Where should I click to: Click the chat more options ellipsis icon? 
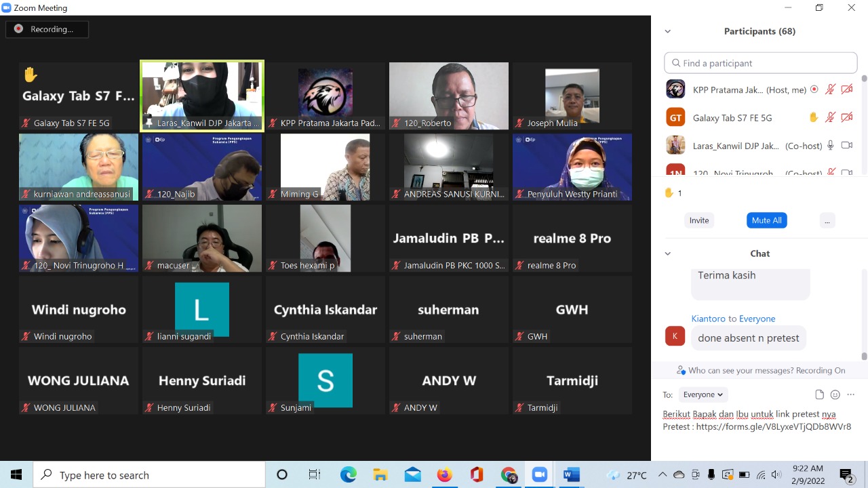[851, 394]
